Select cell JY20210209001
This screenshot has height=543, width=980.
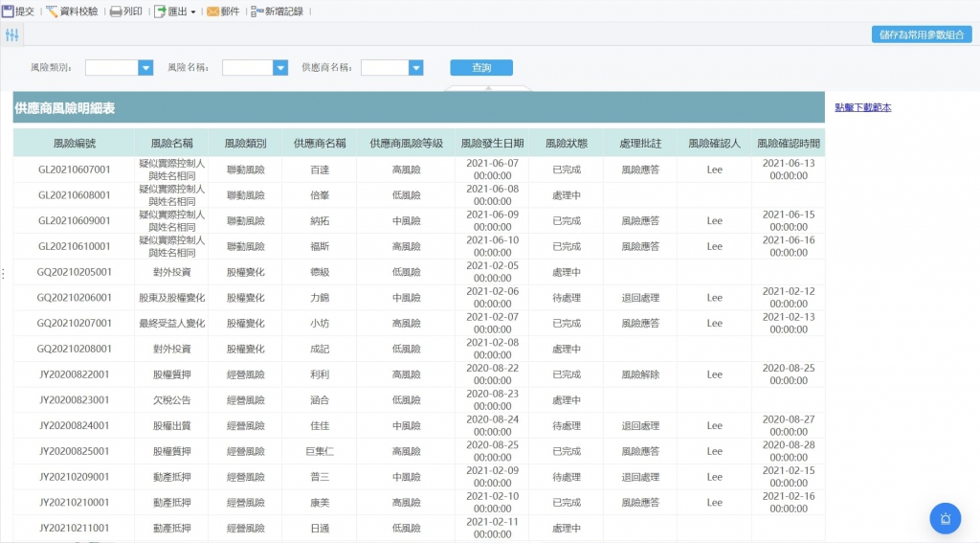coord(74,477)
